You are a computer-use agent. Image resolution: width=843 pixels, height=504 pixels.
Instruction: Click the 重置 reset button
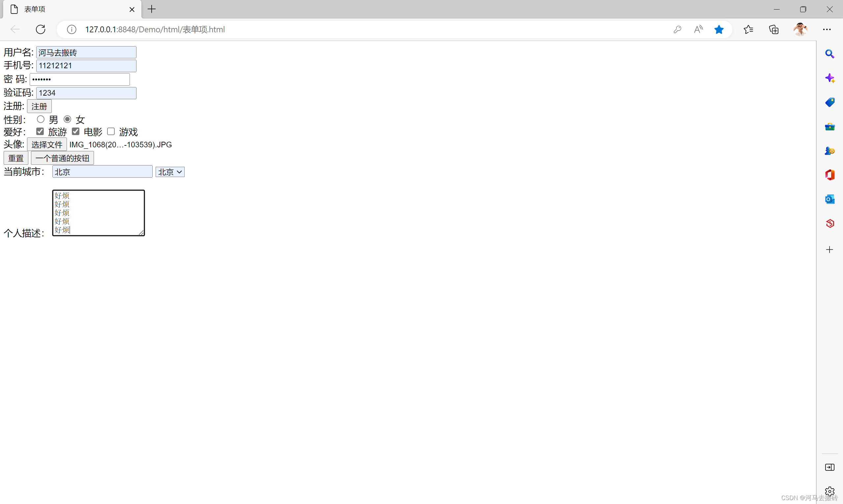click(16, 158)
